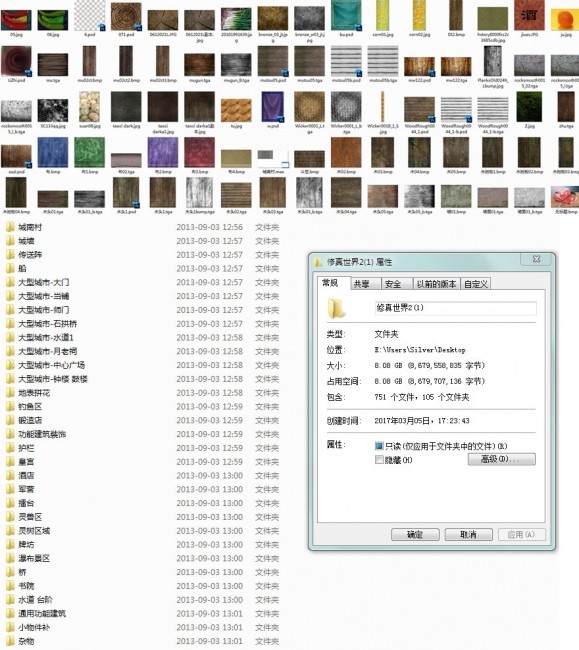Select the mugun.tga brown wood texture
This screenshot has height=650, width=579.
[x=199, y=65]
